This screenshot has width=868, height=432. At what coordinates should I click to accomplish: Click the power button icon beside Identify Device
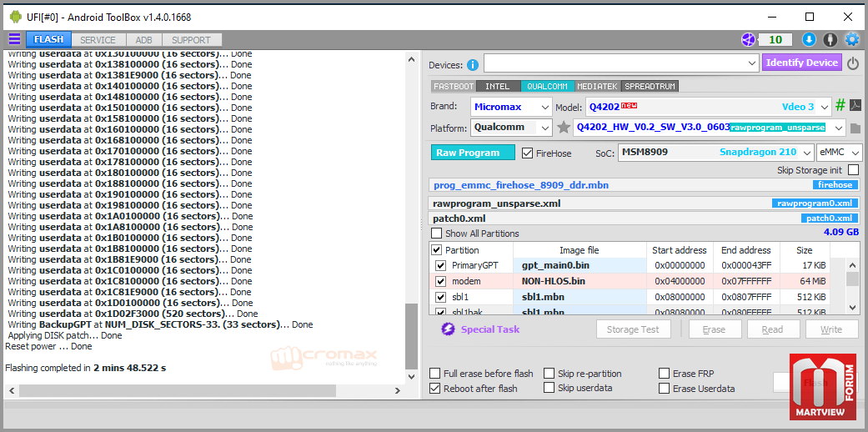click(x=853, y=63)
